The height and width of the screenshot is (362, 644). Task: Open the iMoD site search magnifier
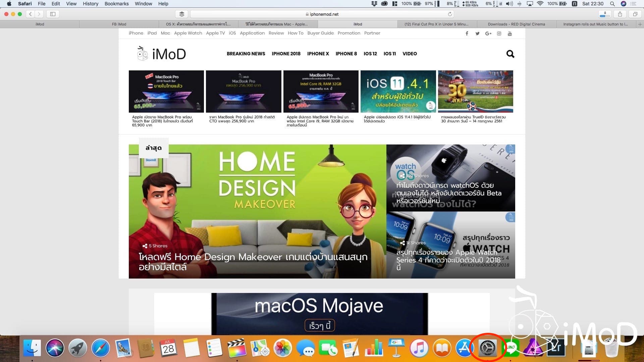[511, 54]
